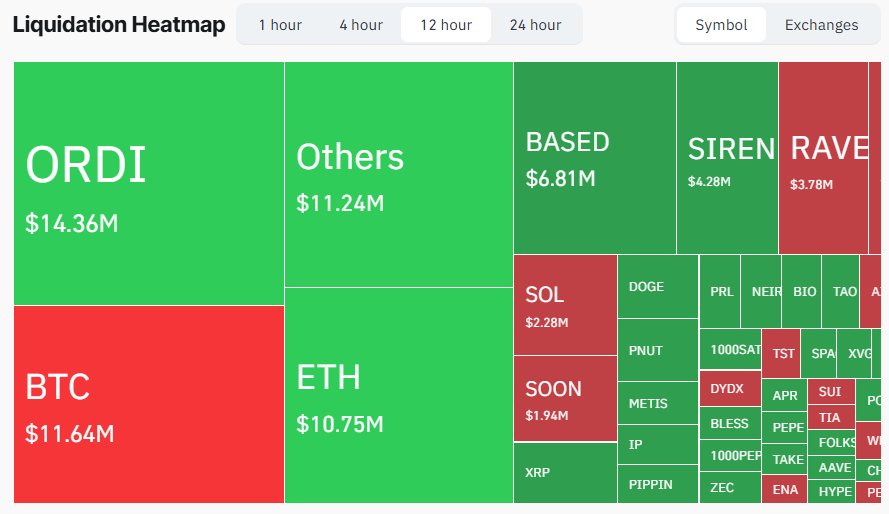The height and width of the screenshot is (514, 889).
Task: Click the red RAVE tile
Action: [823, 157]
